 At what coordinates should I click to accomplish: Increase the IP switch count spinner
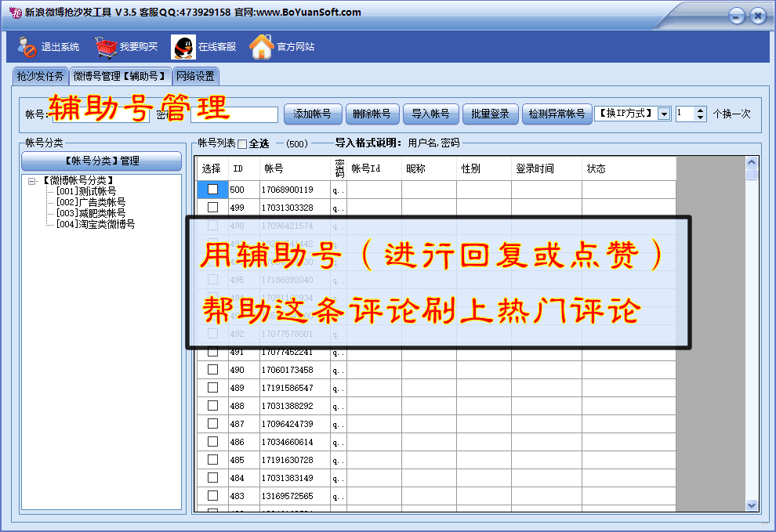tap(700, 110)
